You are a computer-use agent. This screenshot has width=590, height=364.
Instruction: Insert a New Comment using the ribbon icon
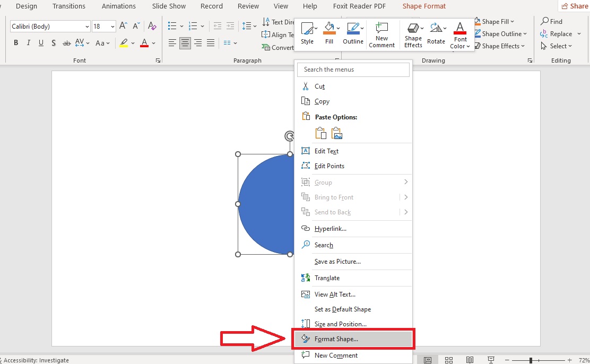(x=381, y=33)
